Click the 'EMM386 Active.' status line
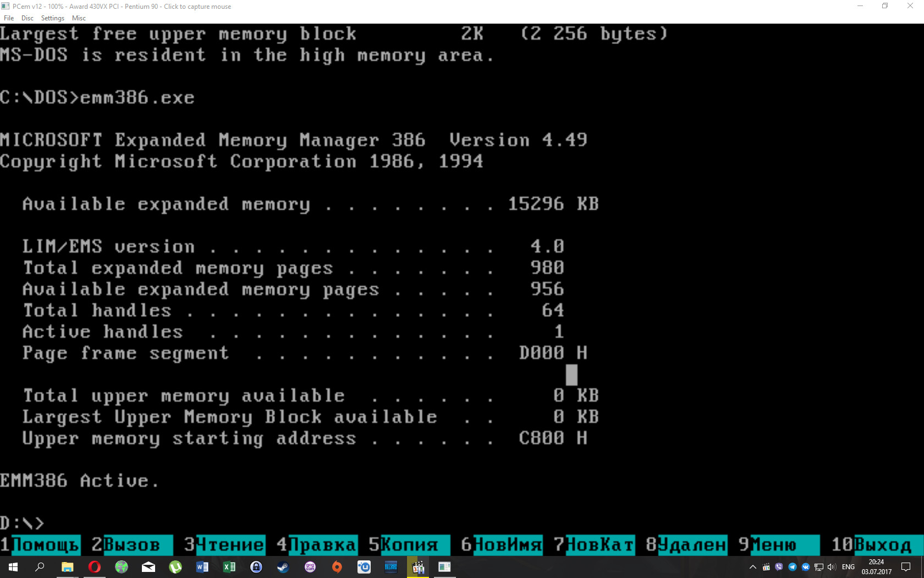This screenshot has width=924, height=578. click(x=80, y=481)
